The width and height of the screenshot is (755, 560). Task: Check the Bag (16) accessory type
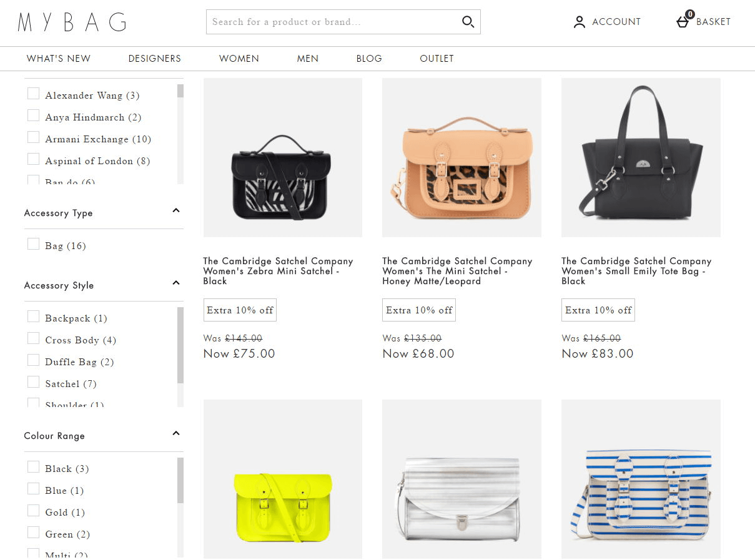pos(34,244)
